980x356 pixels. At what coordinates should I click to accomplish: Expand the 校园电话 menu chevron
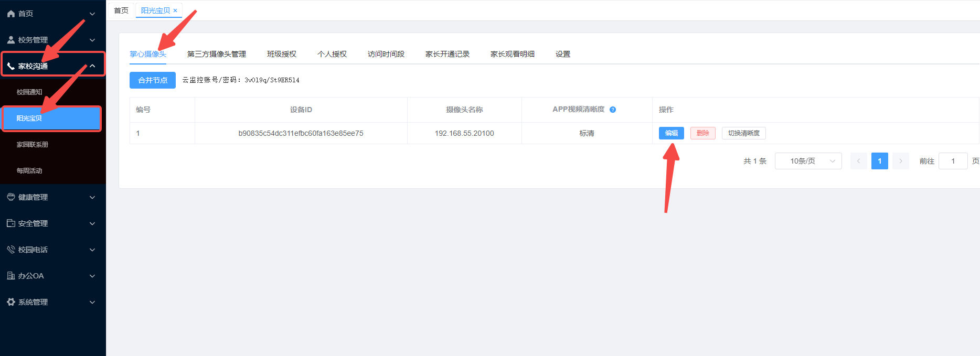point(92,250)
